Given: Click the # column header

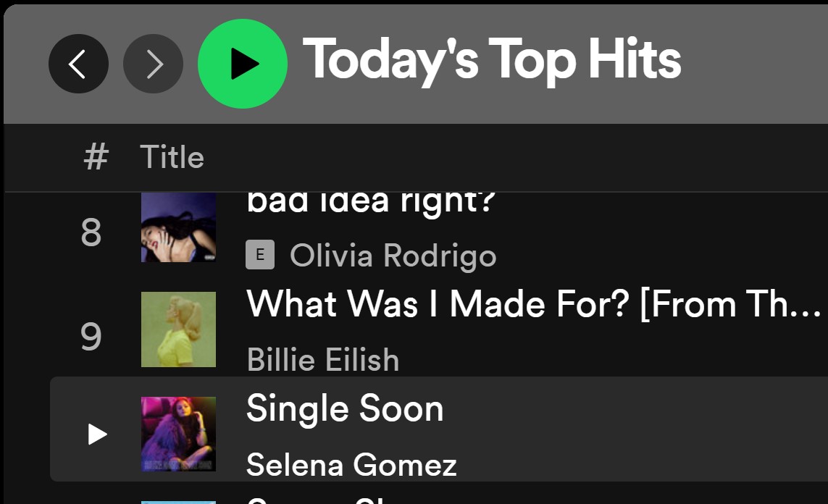Looking at the screenshot, I should tap(96, 156).
